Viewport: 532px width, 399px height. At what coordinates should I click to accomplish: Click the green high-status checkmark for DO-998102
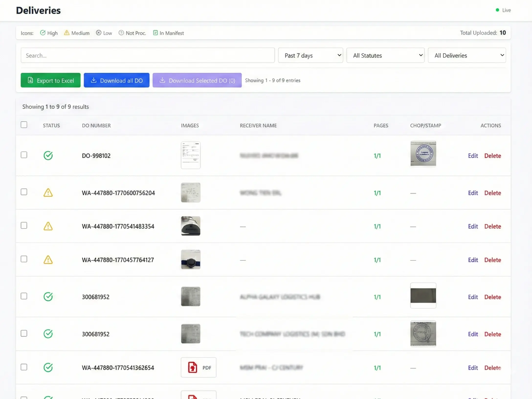[48, 155]
